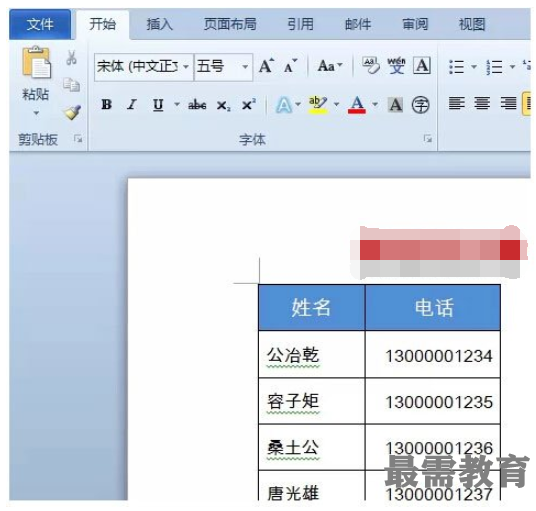Align text left
The height and width of the screenshot is (511, 536).
coord(456,103)
